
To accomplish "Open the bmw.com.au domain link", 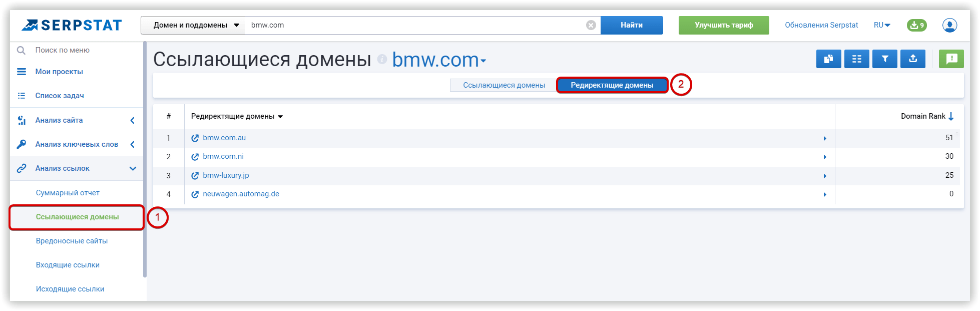I will point(224,138).
